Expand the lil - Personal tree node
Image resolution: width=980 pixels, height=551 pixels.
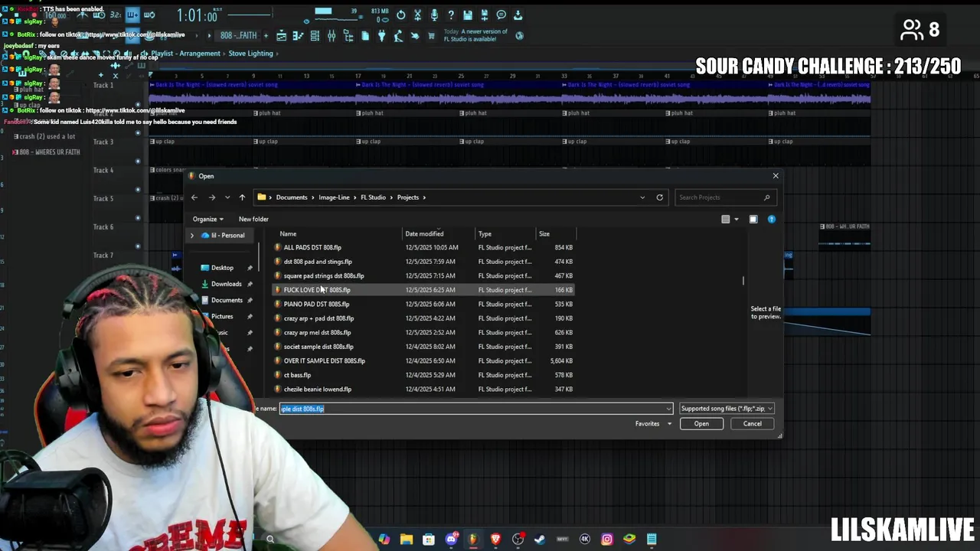pos(192,236)
